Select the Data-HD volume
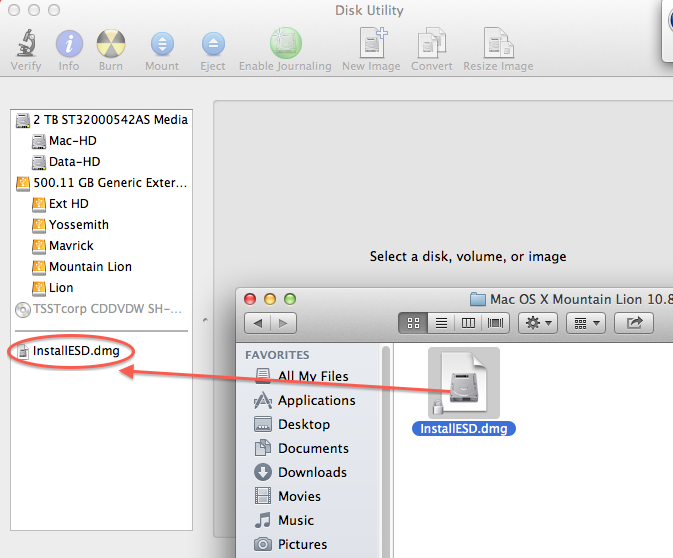 (66, 162)
